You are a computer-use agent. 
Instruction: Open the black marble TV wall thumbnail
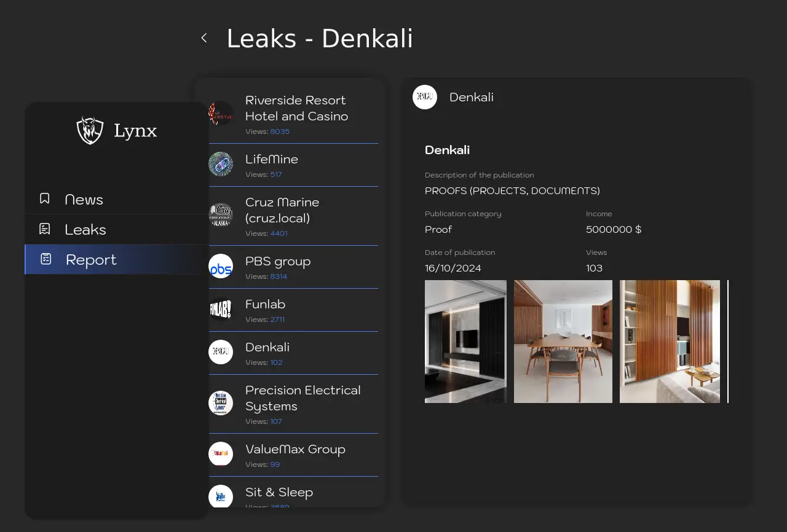[465, 342]
